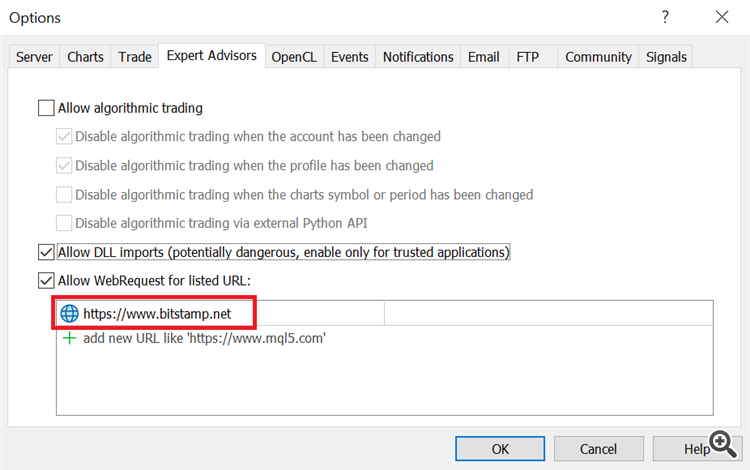
Task: Switch to the Server tab
Action: pos(34,57)
